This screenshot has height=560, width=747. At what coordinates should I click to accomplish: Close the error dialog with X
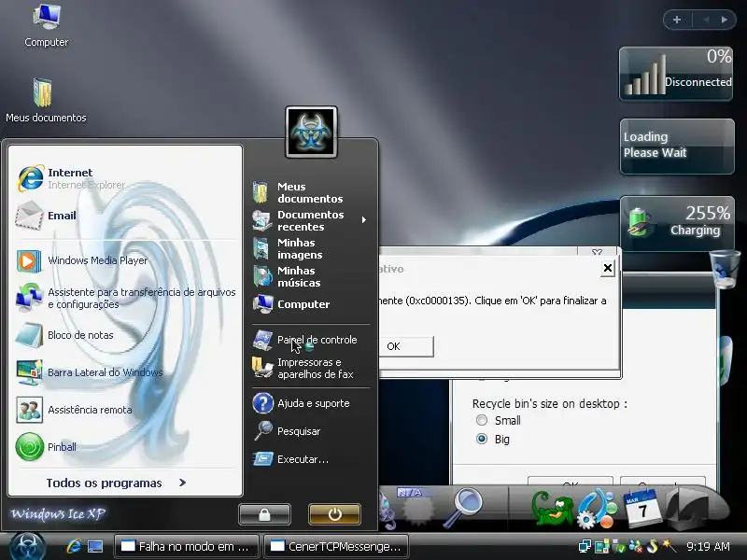click(x=608, y=268)
